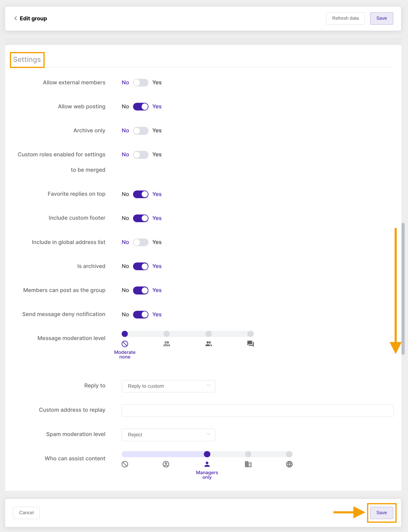This screenshot has width=408, height=532.
Task: Click the Managers only person icon
Action: click(207, 464)
